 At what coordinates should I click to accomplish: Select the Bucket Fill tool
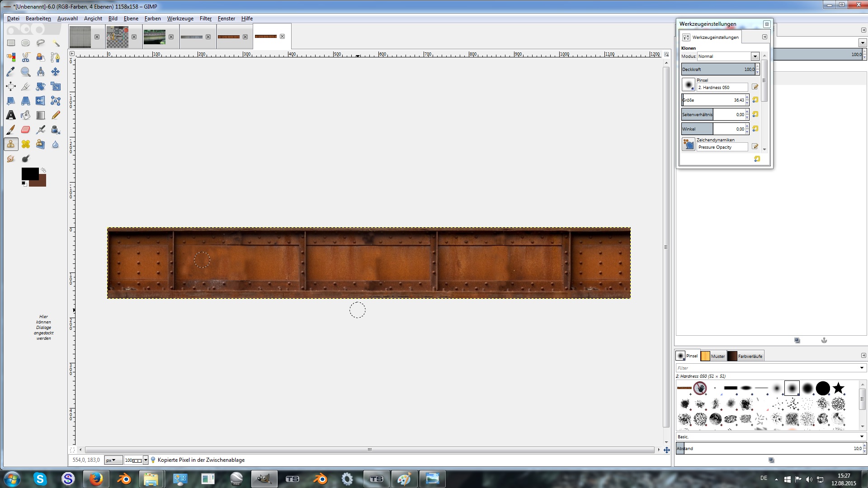26,115
